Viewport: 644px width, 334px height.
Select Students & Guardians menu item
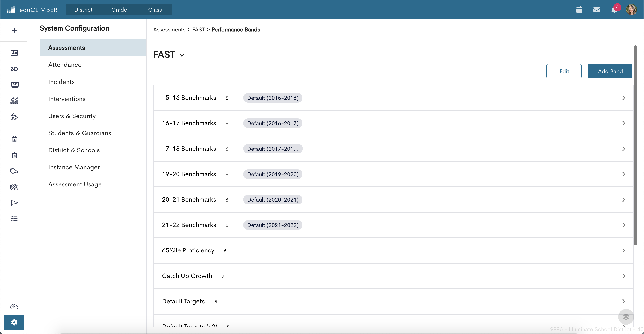(93, 133)
